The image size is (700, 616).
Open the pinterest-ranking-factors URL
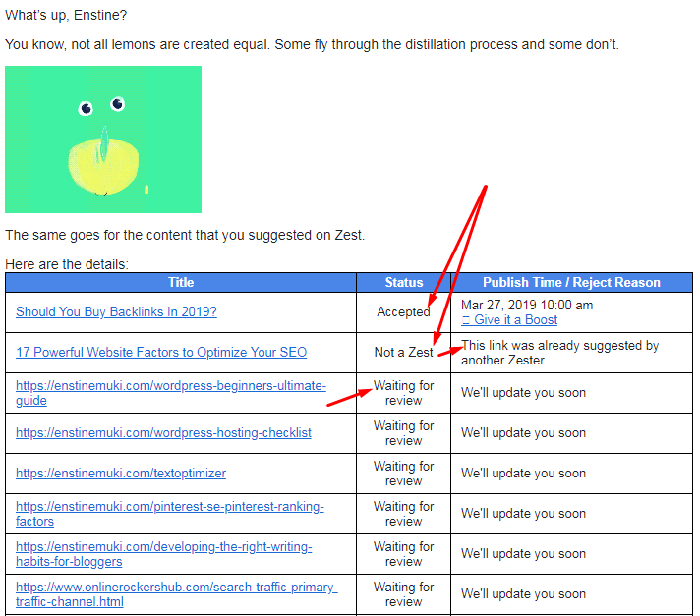pos(170,514)
